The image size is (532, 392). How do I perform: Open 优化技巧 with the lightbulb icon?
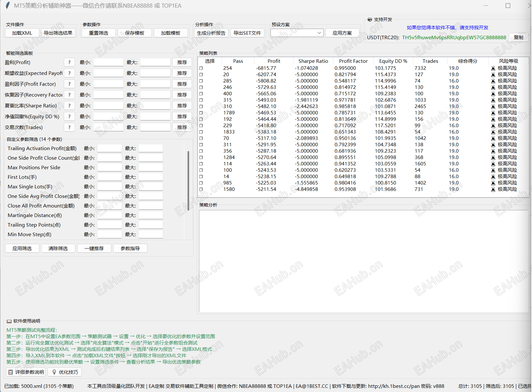[x=65, y=372]
